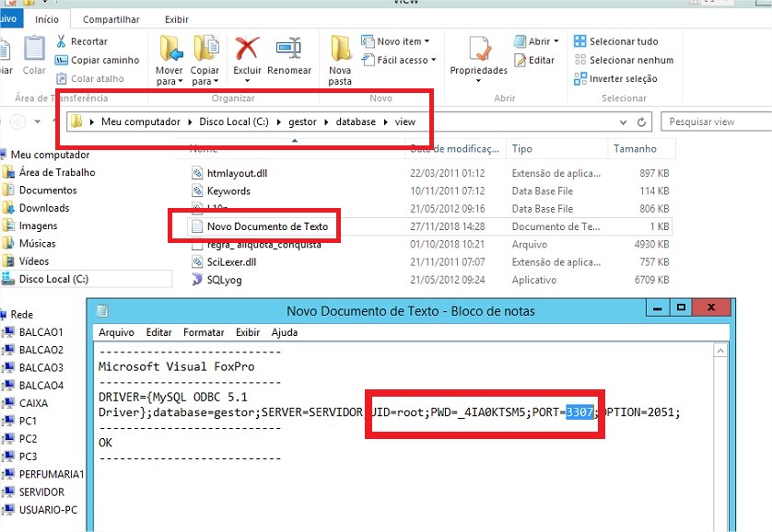Open the Abrir dropdown arrow

557,41
